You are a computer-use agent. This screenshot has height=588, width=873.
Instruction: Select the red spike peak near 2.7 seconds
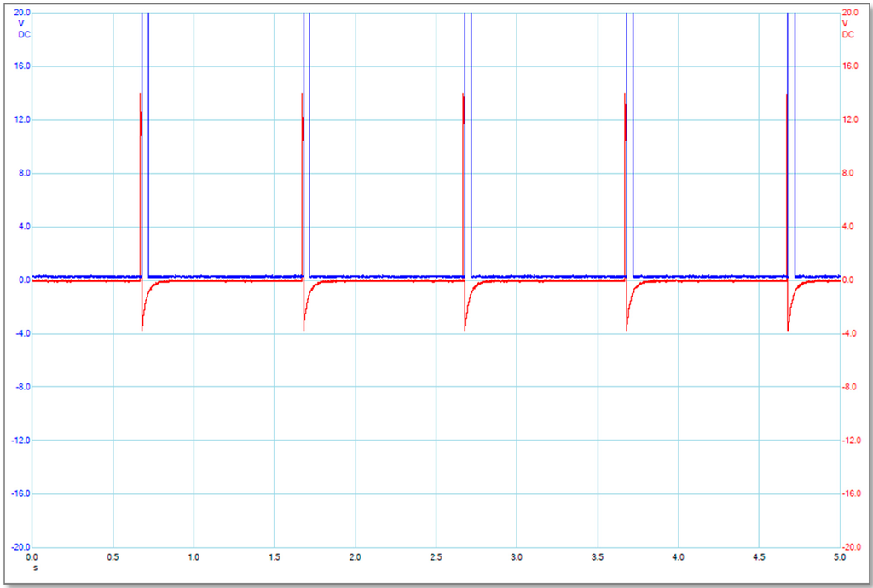[x=463, y=95]
